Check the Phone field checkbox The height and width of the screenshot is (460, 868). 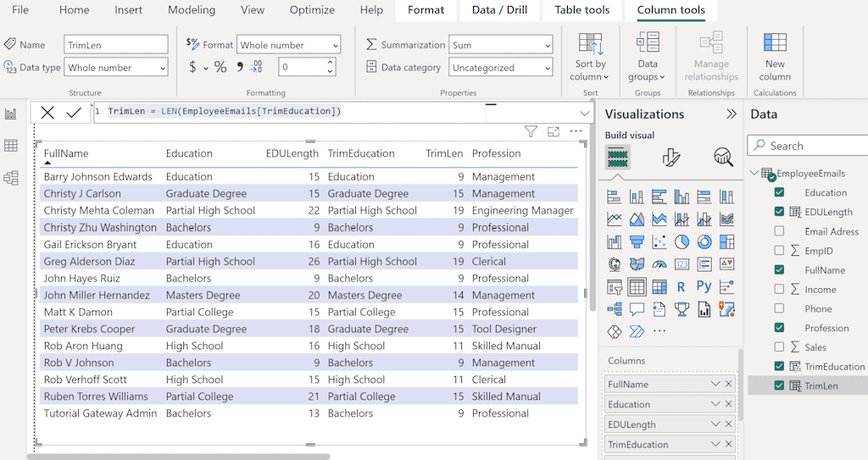(x=779, y=309)
